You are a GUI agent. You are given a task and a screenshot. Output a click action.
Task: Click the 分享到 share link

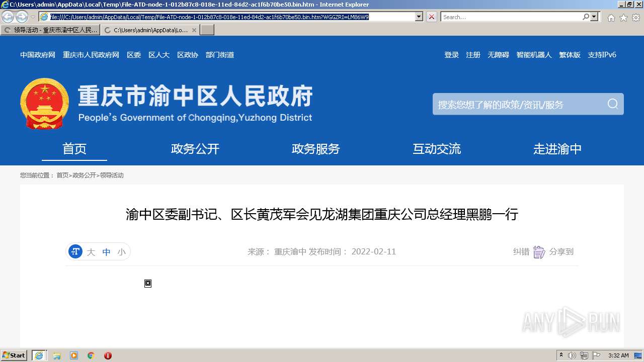pos(561,252)
